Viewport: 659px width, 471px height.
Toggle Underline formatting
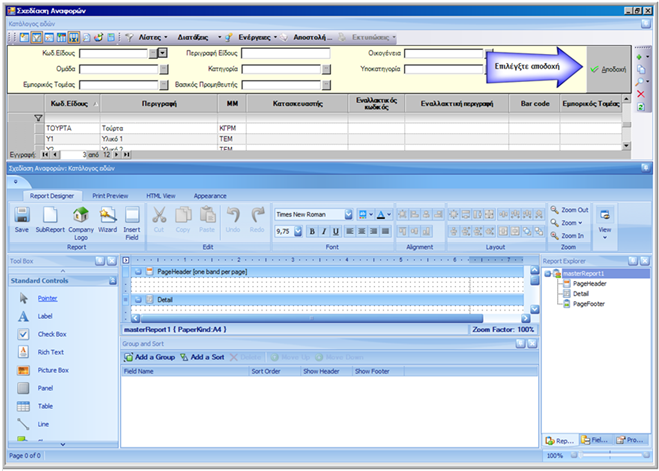(x=335, y=231)
